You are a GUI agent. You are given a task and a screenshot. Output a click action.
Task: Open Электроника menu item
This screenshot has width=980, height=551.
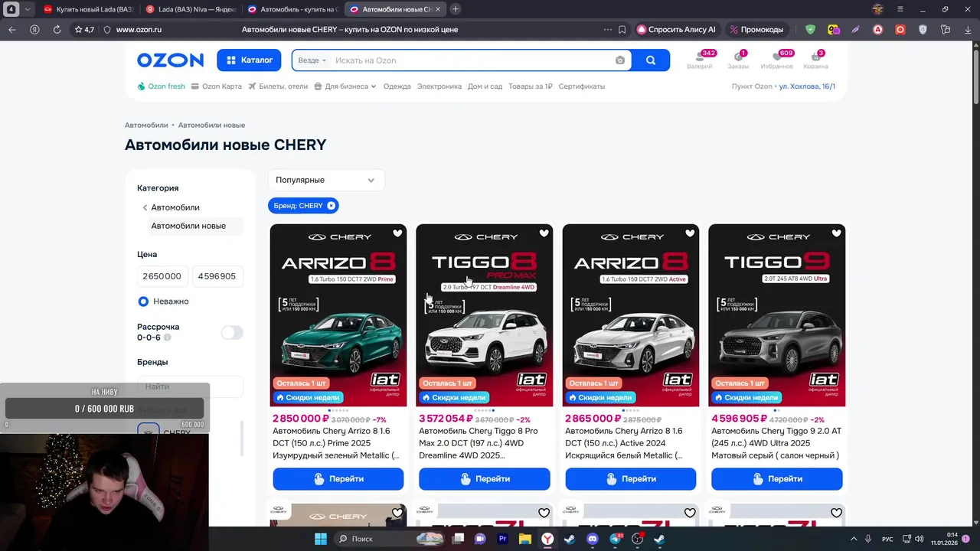coord(439,86)
